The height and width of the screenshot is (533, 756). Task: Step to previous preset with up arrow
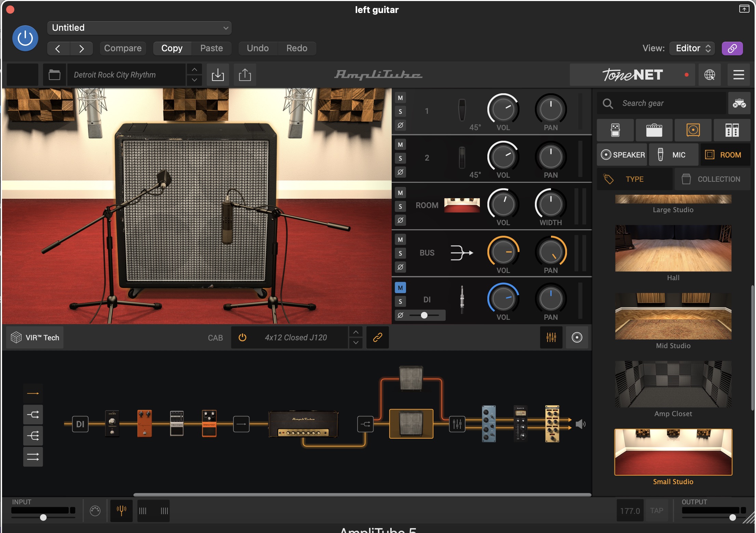click(x=194, y=69)
